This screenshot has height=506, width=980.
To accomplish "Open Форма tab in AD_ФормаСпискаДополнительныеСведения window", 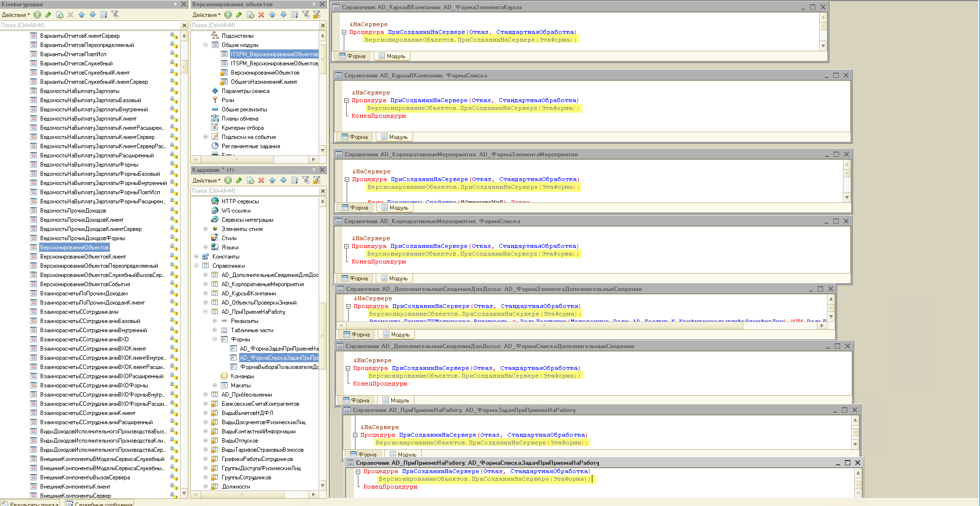I will point(356,400).
